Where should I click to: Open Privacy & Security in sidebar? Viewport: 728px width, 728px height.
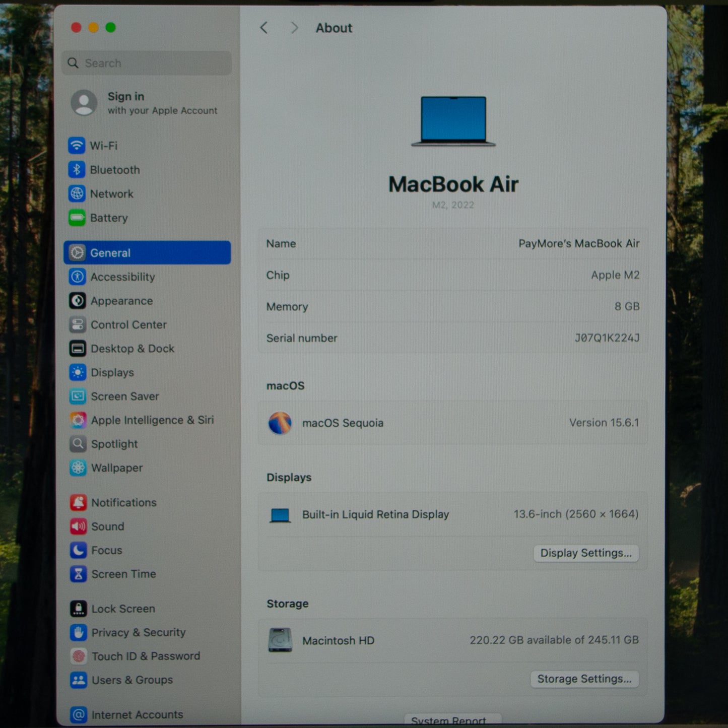pos(138,632)
